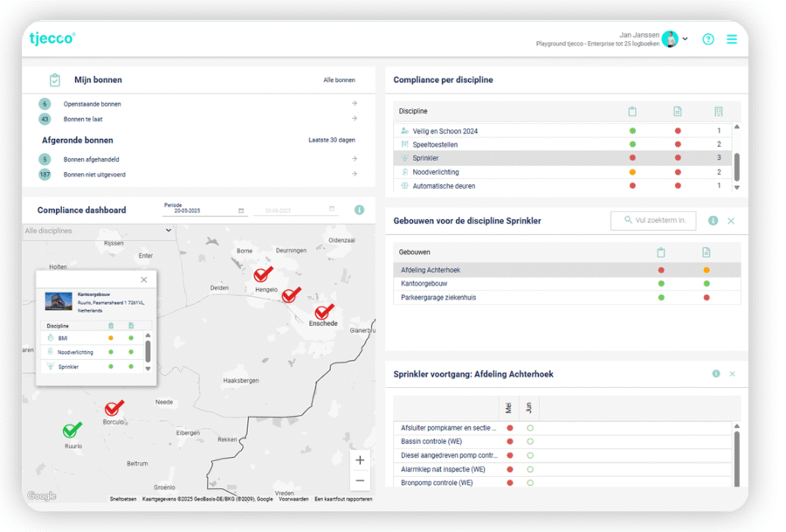Click the Mijn bonnen clipboard icon
Screen dimensions: 786x532
click(55, 79)
